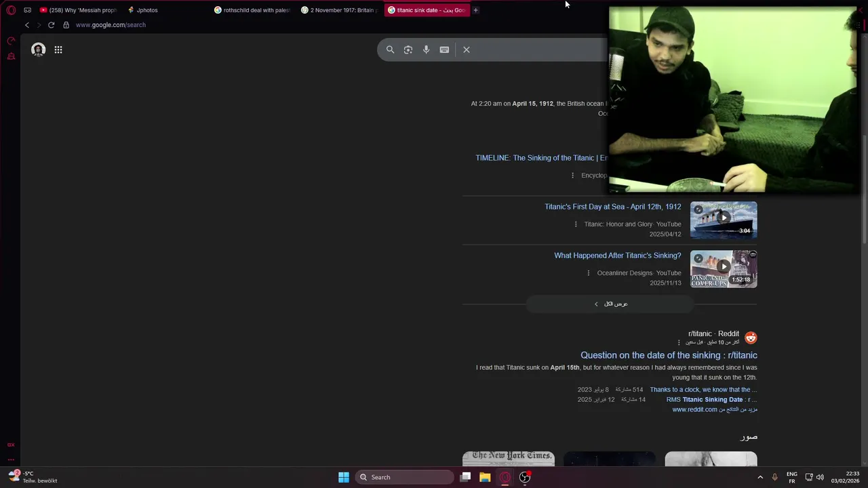Screen dimensions: 868x488
Task: Open sidebar three-dot more options
Action: tap(11, 460)
